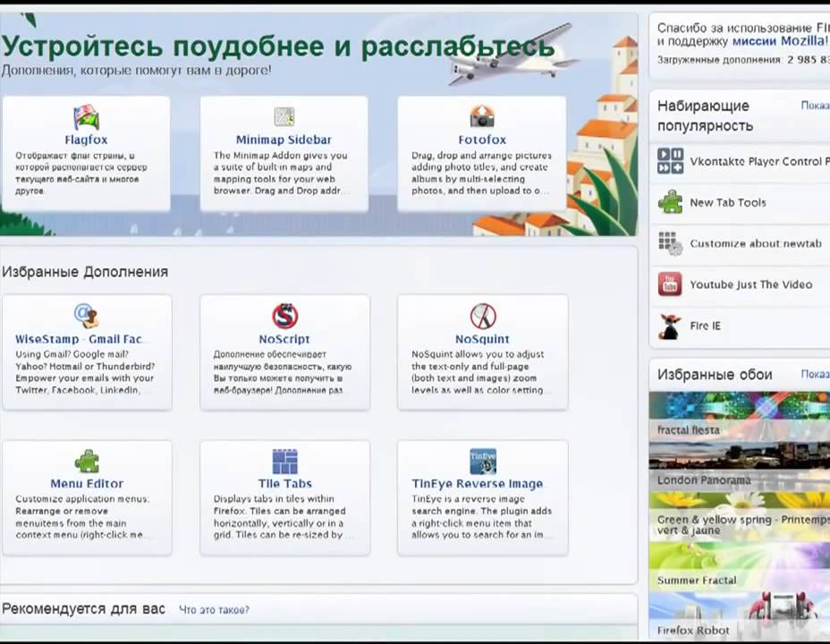Click the Fotofox camera icon
The image size is (830, 644).
[x=482, y=116]
